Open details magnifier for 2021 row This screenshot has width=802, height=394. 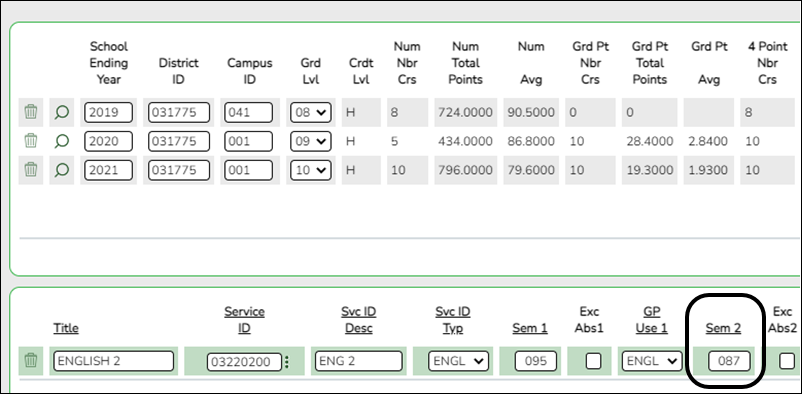61,169
